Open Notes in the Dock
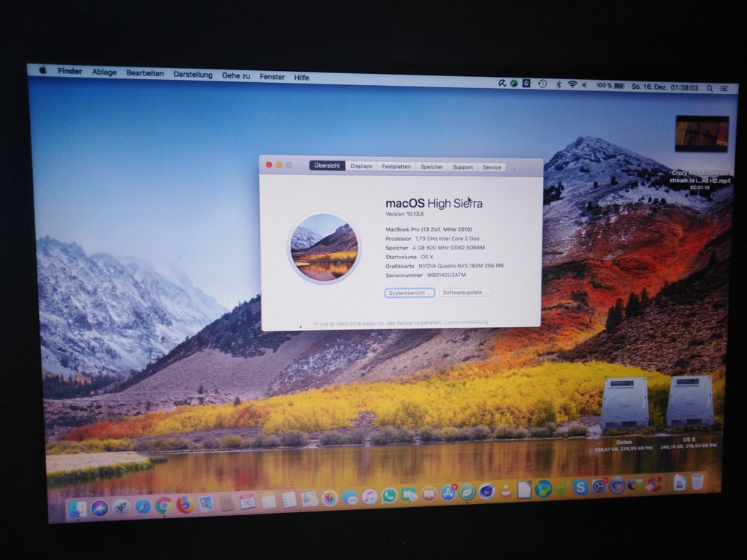Viewport: 747px width, 560px height. [269, 501]
